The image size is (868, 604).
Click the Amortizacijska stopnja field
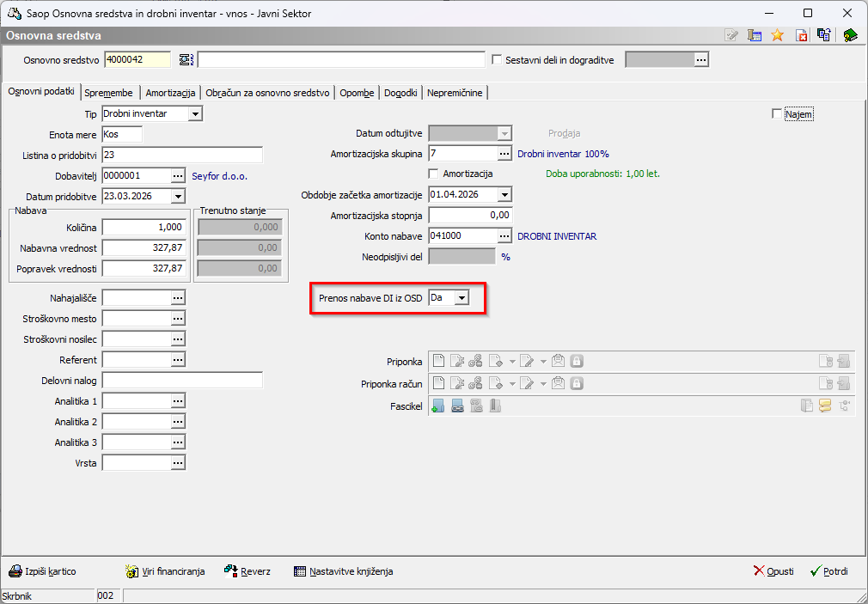pos(471,216)
